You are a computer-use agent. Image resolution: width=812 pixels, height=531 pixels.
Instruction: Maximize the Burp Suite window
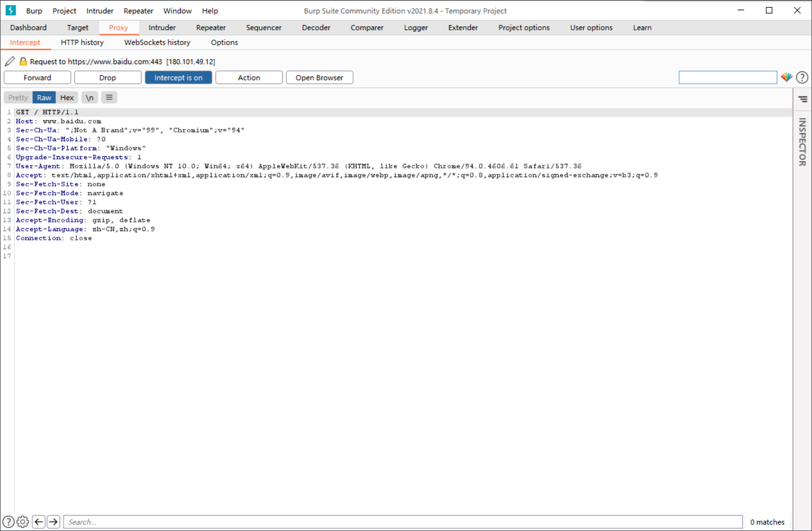[769, 10]
